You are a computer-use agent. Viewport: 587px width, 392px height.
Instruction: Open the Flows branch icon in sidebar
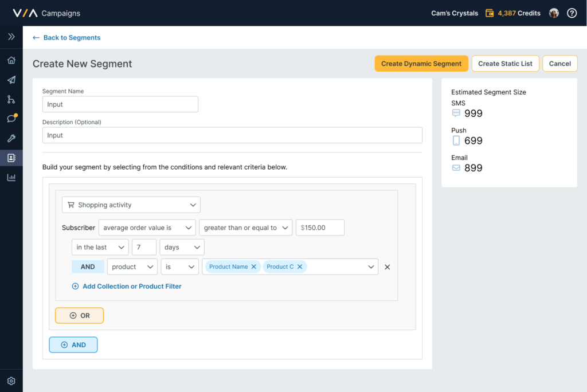click(11, 99)
